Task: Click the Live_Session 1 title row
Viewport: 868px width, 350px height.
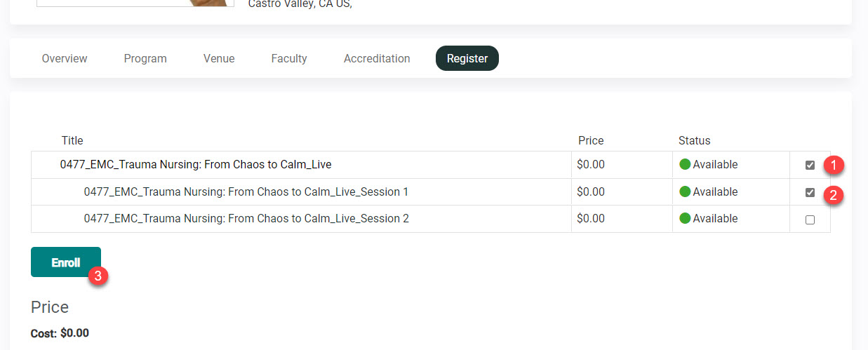Action: tap(246, 191)
